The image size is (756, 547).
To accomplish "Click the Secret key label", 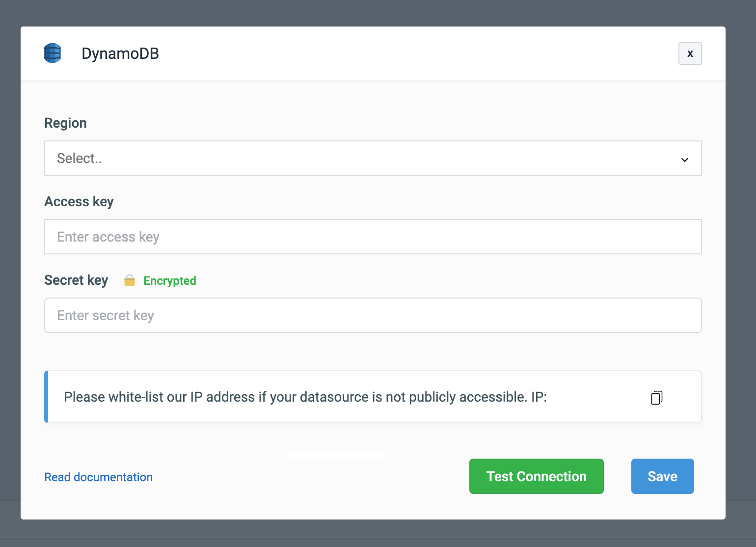I will pos(76,280).
